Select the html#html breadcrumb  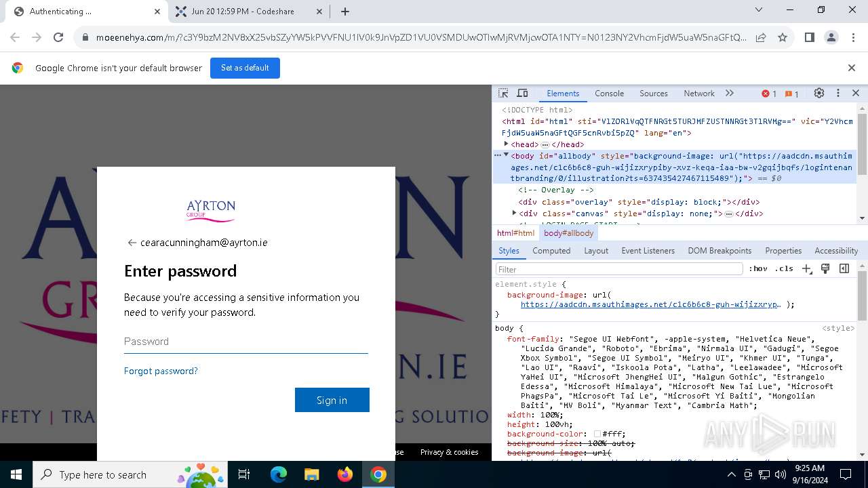pyautogui.click(x=515, y=233)
